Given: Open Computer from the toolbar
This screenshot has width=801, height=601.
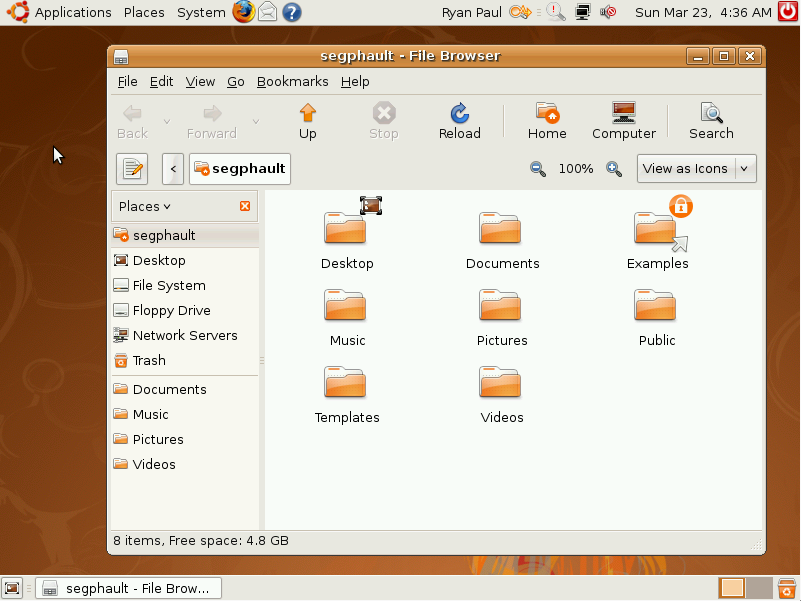Looking at the screenshot, I should [624, 122].
